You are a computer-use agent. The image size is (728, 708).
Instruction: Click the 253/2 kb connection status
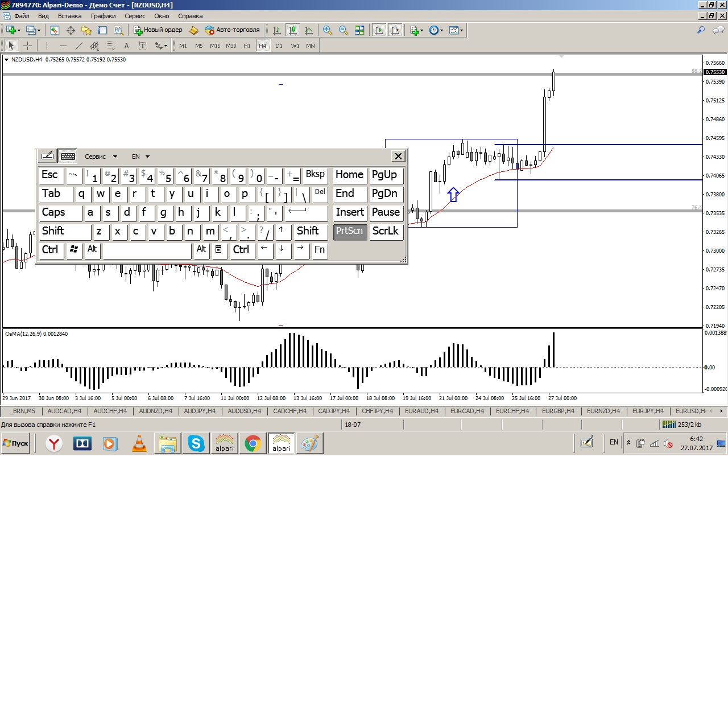point(683,425)
